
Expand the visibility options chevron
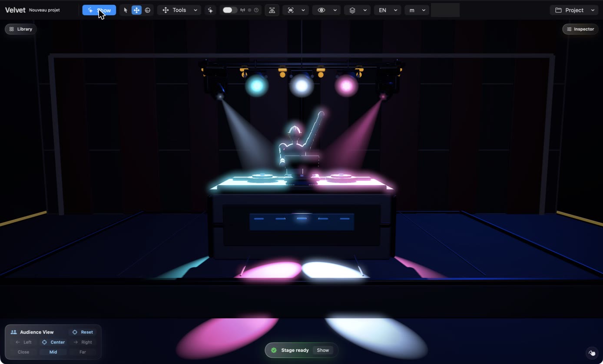335,10
